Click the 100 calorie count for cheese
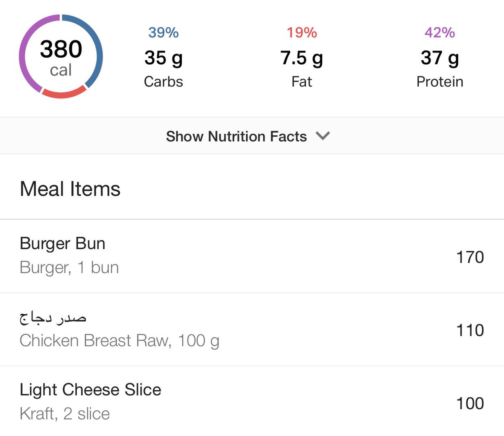The width and height of the screenshot is (504, 436). 470,403
